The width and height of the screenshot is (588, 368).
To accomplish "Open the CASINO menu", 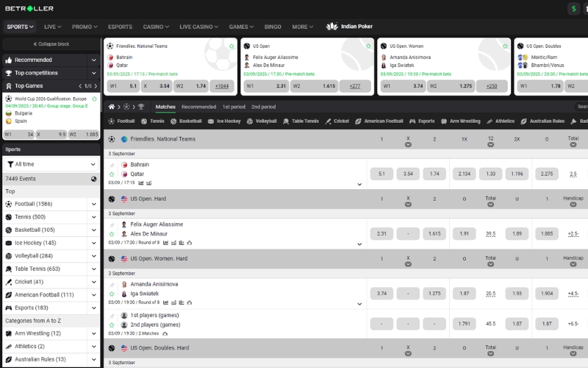I will coord(156,26).
